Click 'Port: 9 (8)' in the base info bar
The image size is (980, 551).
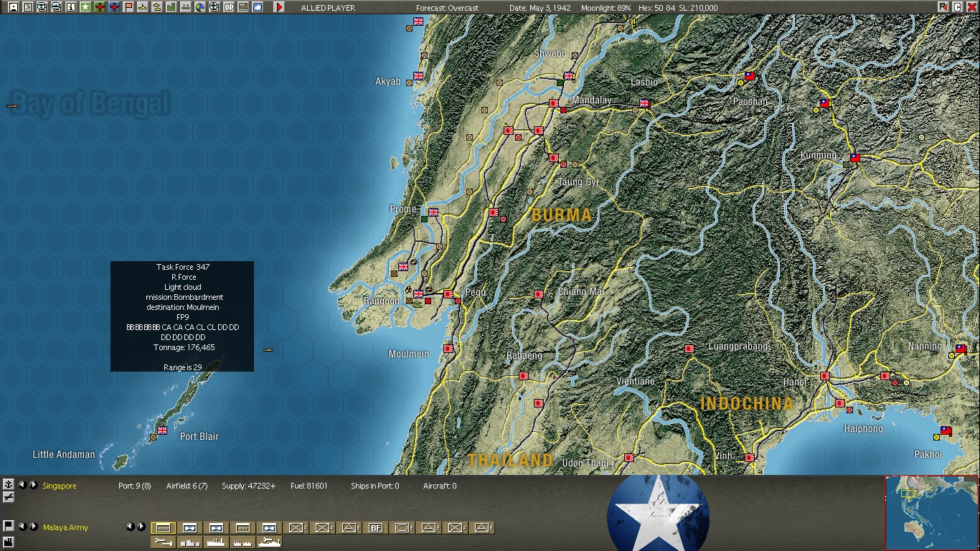(x=134, y=486)
